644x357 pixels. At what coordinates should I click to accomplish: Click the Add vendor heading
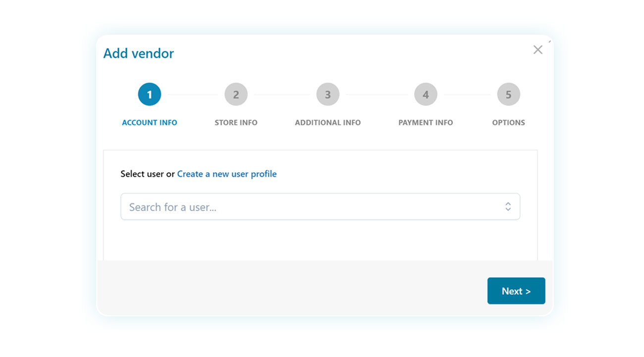click(x=139, y=53)
